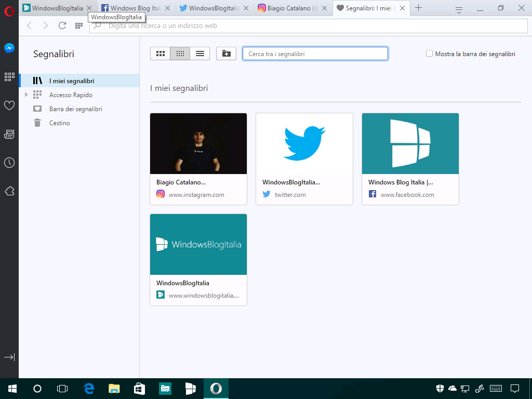
Task: Open the WindowsBlogItalia website bookmark thumbnail
Action: click(x=198, y=244)
